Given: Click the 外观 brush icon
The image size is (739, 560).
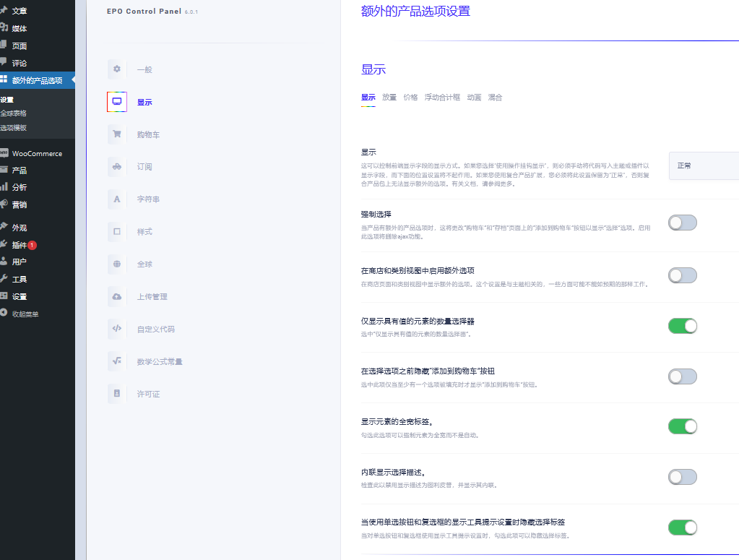Looking at the screenshot, I should 4,227.
